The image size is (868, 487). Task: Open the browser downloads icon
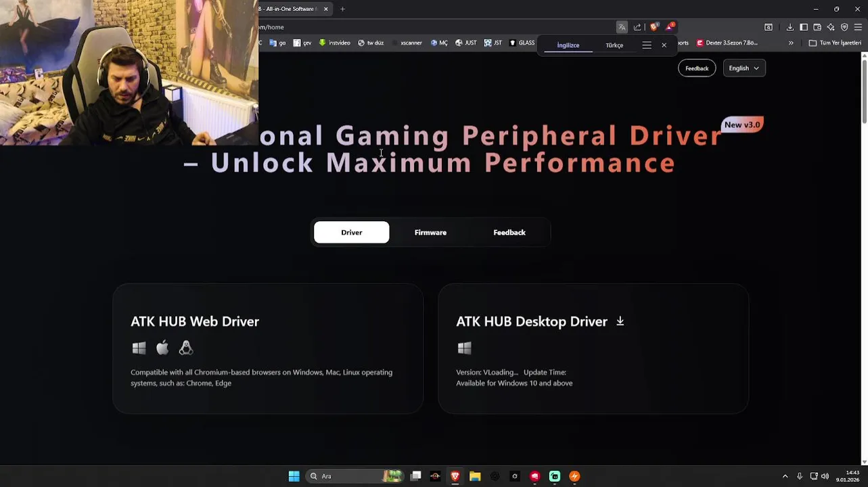tap(790, 27)
